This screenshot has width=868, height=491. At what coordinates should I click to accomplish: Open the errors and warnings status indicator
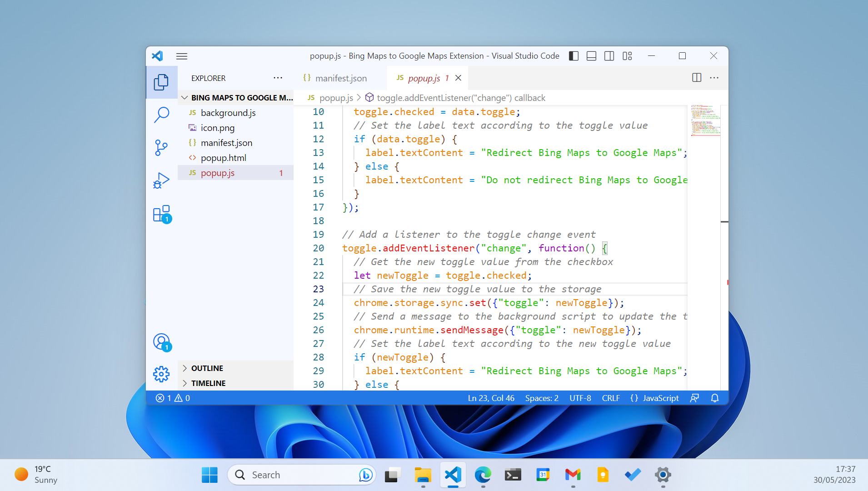(173, 398)
